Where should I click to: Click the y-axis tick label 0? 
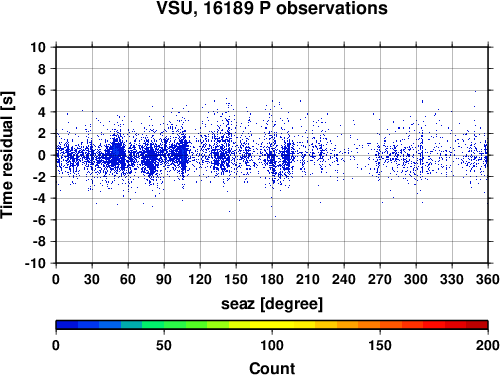pyautogui.click(x=42, y=155)
